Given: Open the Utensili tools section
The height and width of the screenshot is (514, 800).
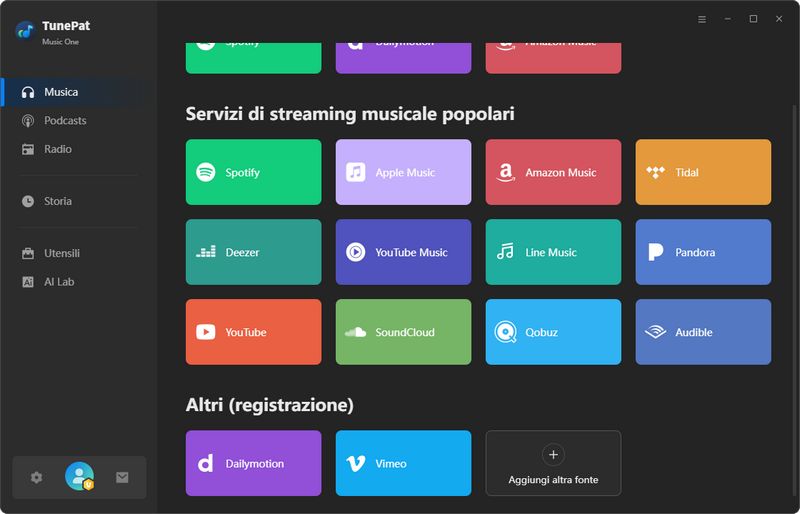Looking at the screenshot, I should click(79, 253).
